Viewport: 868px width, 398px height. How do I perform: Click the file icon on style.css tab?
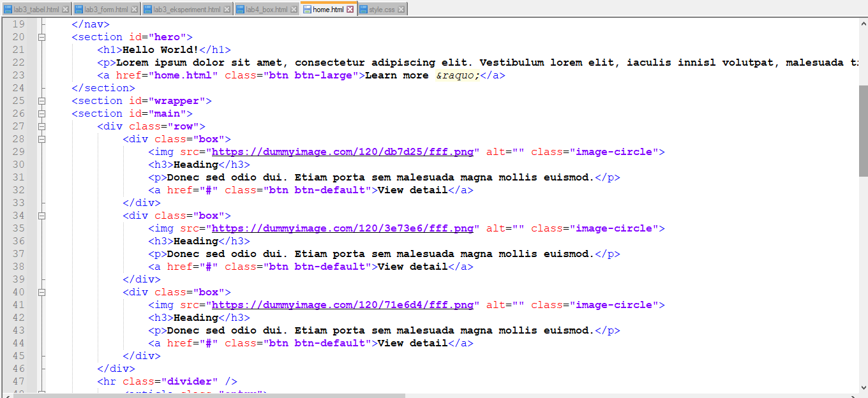363,9
